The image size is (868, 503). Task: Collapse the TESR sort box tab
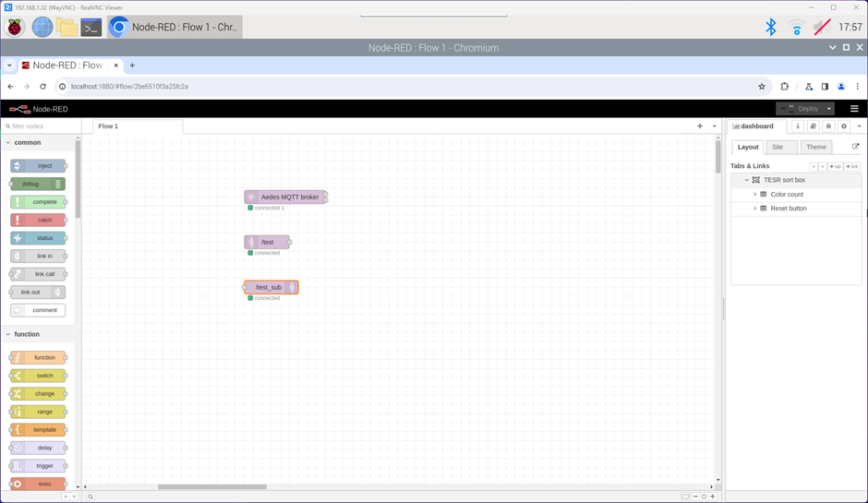coord(747,180)
